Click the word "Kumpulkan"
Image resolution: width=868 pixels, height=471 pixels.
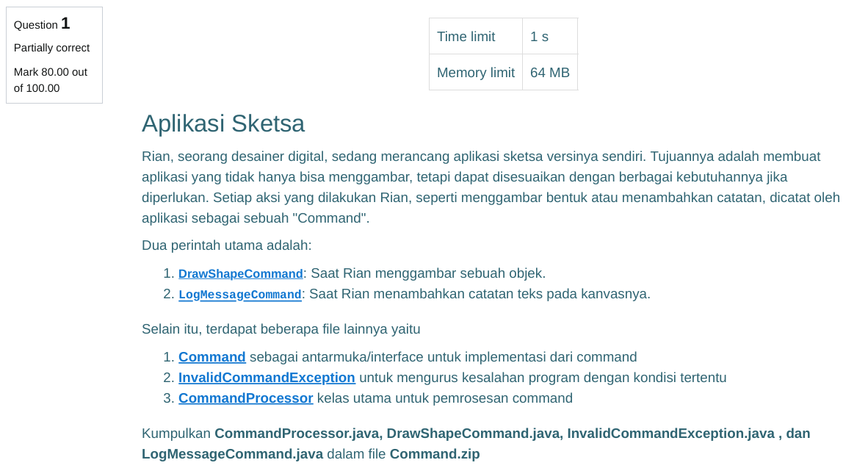point(176,434)
